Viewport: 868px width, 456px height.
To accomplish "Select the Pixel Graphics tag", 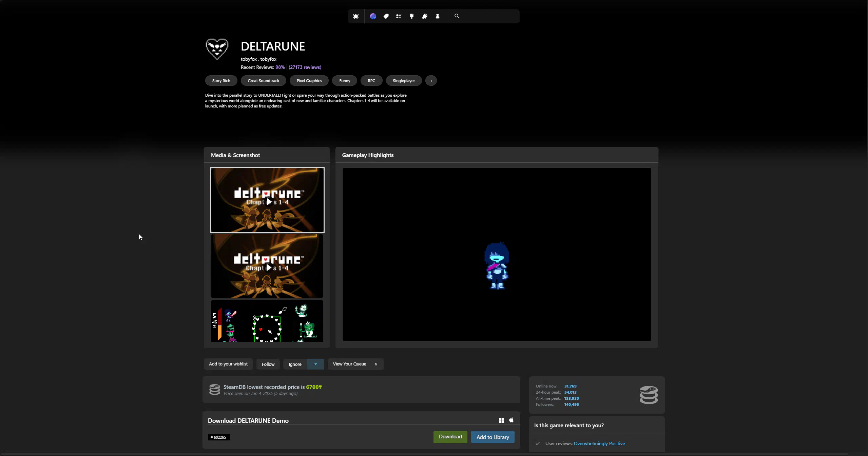I will 309,81.
